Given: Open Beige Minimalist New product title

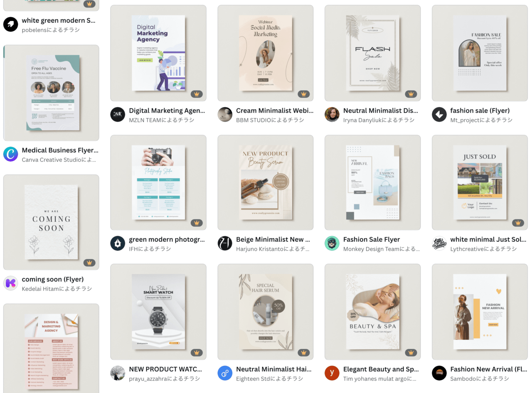Looking at the screenshot, I should pos(273,239).
